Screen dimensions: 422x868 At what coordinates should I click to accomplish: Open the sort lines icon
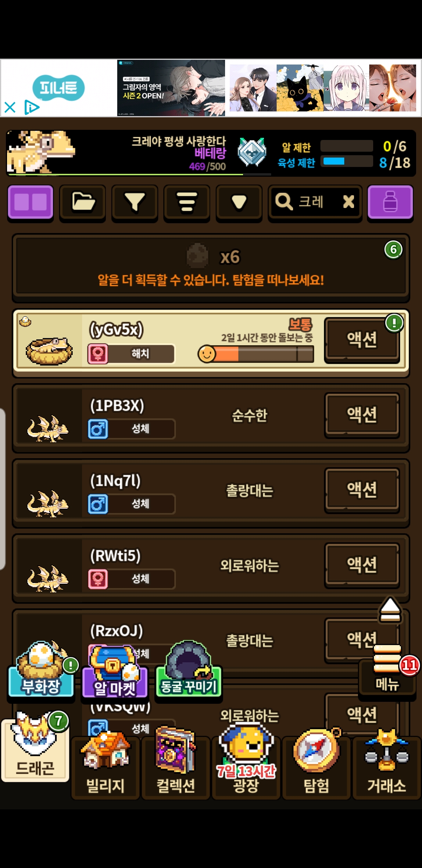[187, 202]
